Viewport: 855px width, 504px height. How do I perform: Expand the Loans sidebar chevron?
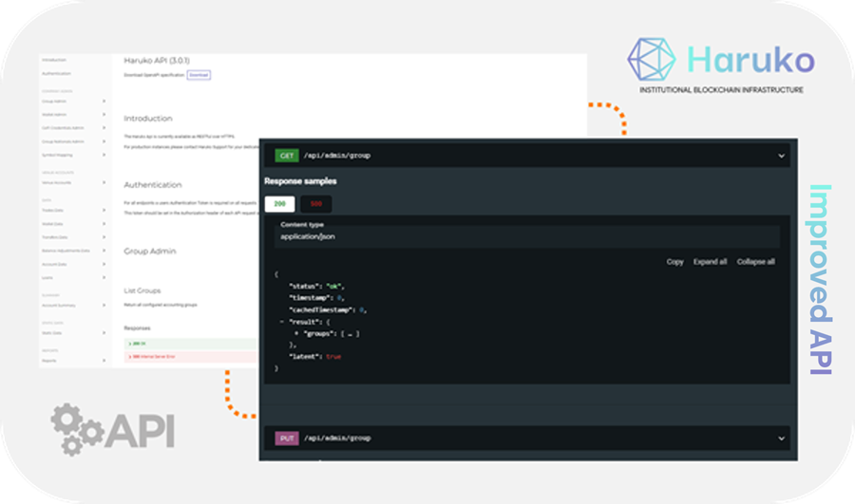pos(104,277)
